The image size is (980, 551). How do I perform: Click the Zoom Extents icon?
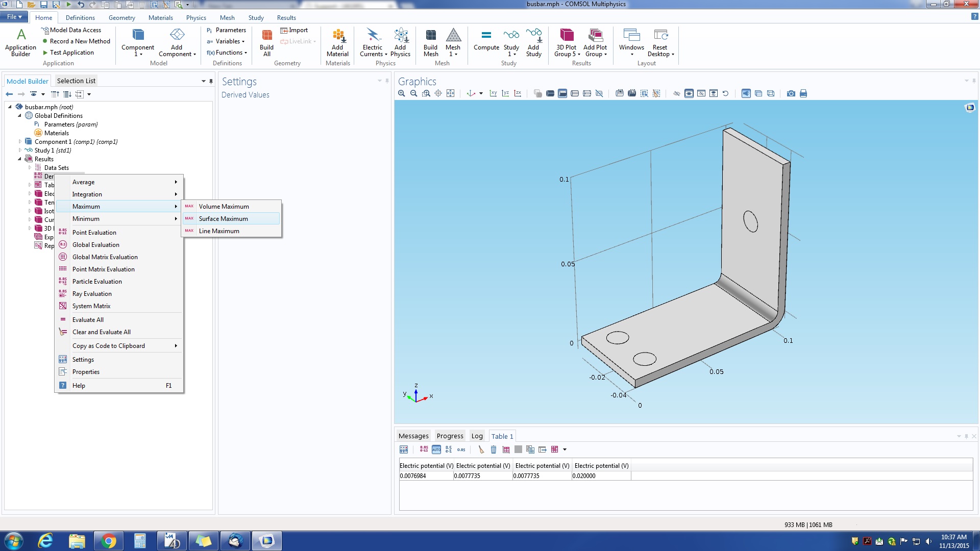pyautogui.click(x=450, y=93)
